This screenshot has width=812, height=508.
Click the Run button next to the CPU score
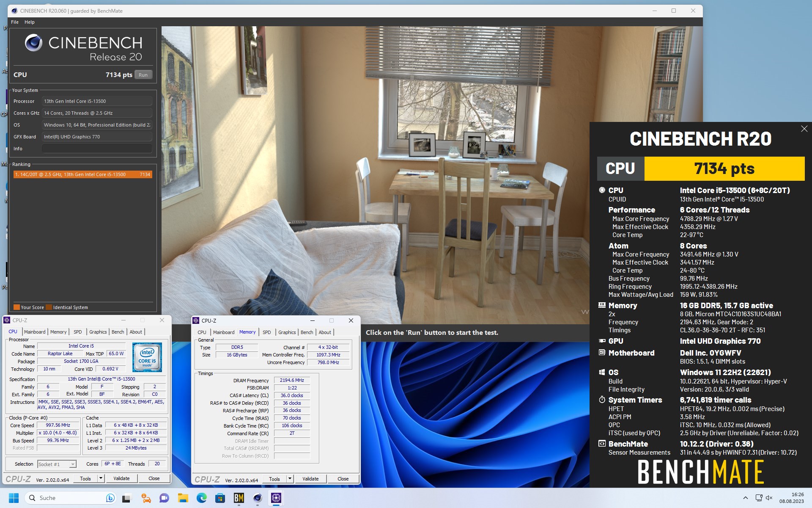[143, 75]
